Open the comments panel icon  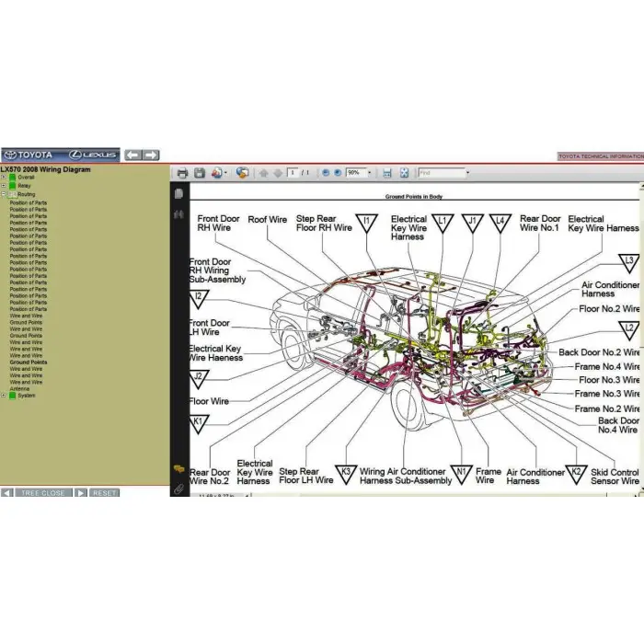pyautogui.click(x=178, y=470)
